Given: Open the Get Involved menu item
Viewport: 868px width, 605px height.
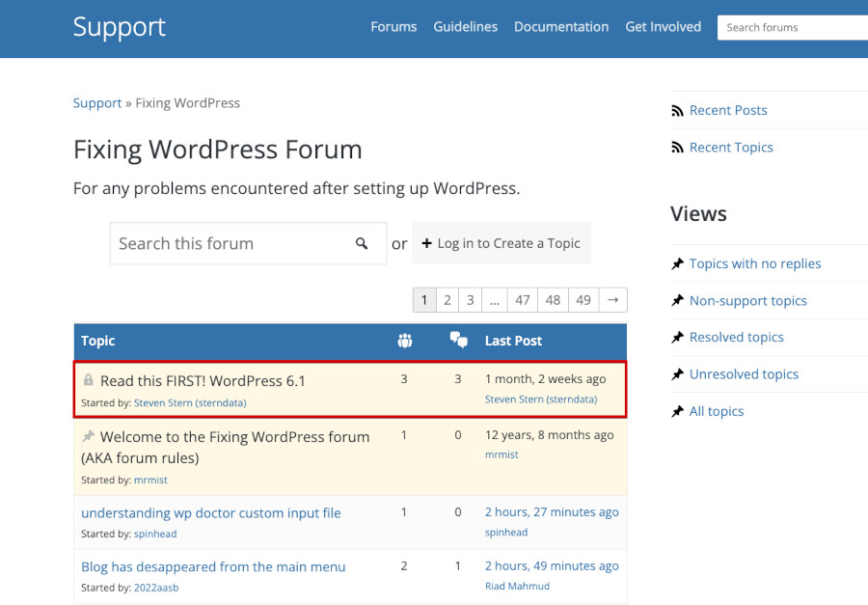Looking at the screenshot, I should coord(663,27).
